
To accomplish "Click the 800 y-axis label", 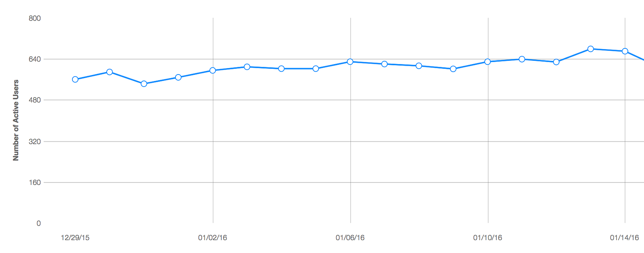I will (x=35, y=18).
